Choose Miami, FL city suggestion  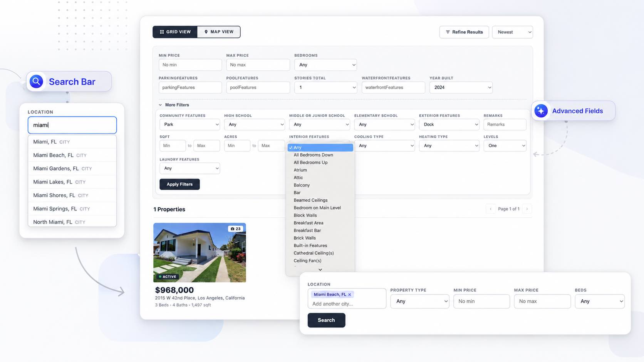pyautogui.click(x=72, y=142)
